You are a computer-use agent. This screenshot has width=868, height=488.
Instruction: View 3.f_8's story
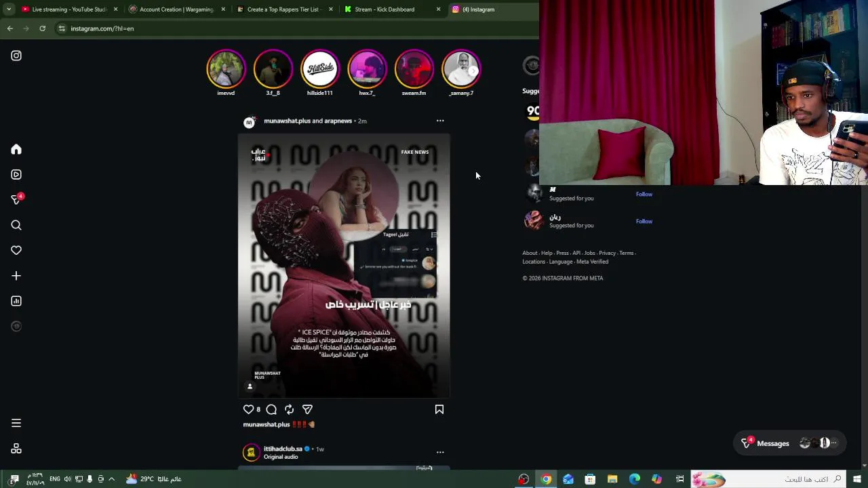pos(273,68)
